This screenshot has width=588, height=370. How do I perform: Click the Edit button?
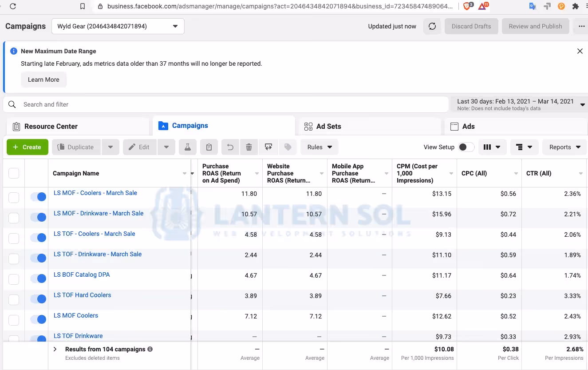[139, 147]
